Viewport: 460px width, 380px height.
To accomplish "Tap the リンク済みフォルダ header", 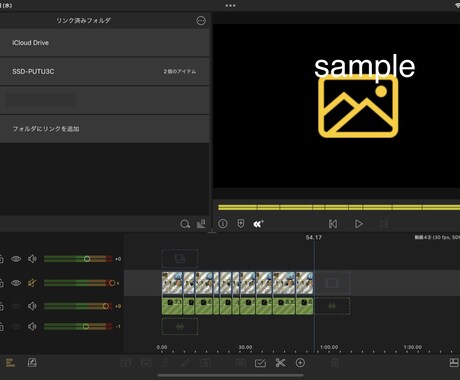I will point(83,21).
